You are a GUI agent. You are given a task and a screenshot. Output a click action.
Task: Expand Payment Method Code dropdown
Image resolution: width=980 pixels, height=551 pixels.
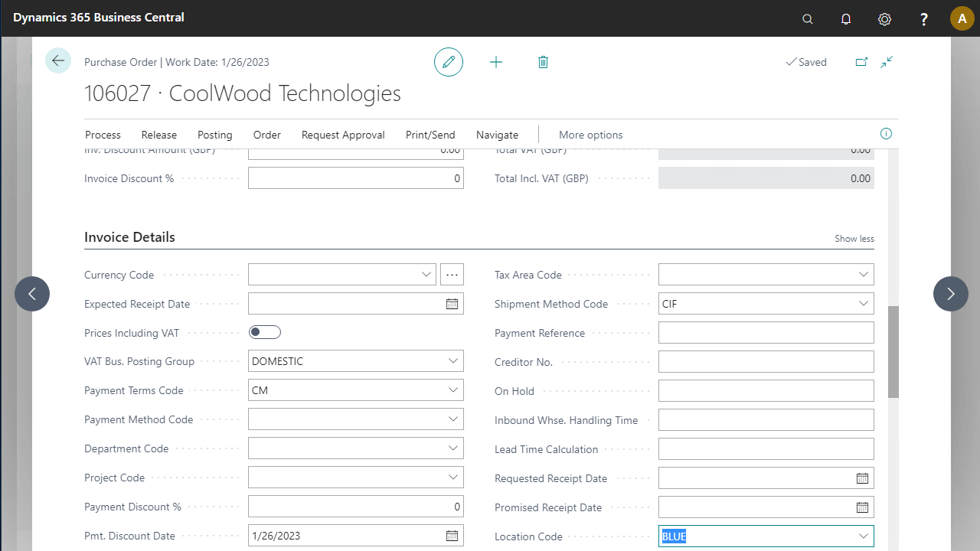[452, 419]
